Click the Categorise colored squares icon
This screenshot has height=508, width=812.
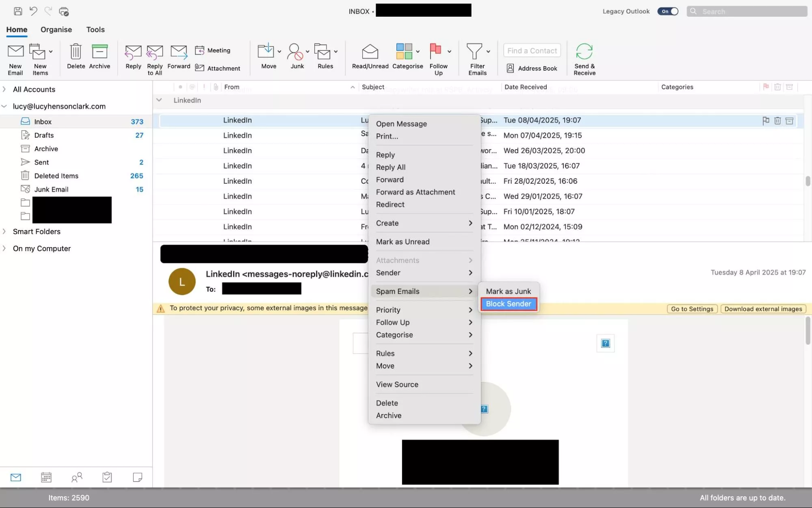[x=404, y=52]
